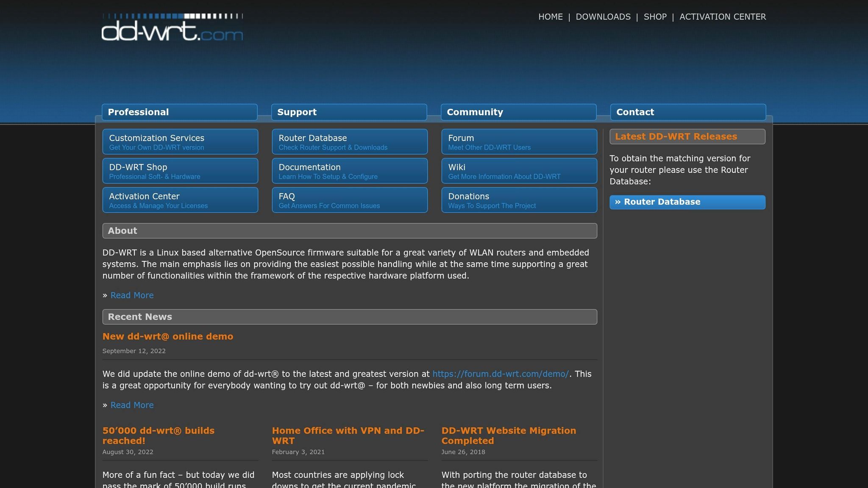Open 50'000 dd-wrt builds reached headline
The height and width of the screenshot is (488, 868).
pos(159,435)
